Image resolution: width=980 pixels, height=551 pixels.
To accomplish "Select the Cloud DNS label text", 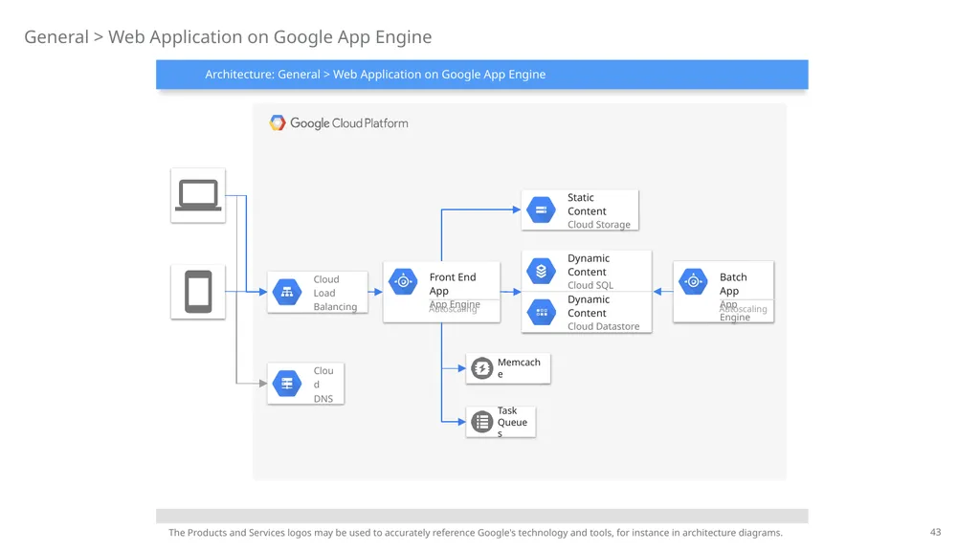I will point(323,385).
